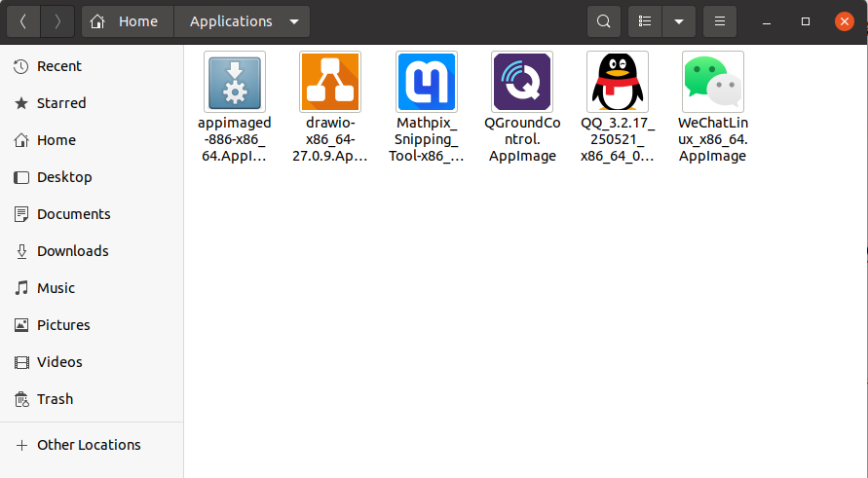Go to Pictures in the sidebar

pyautogui.click(x=92, y=325)
